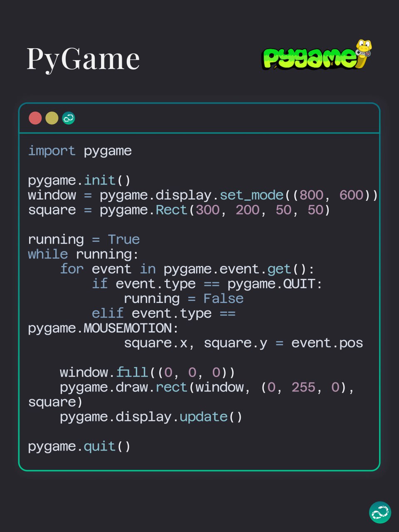Click 'fill' in window.fill call
The height and width of the screenshot is (532, 399).
132,372
